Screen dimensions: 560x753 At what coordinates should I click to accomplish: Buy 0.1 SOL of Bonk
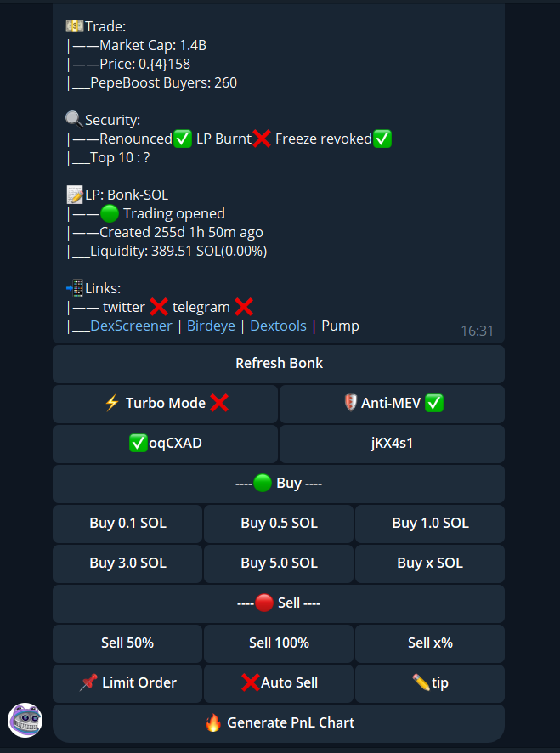point(127,524)
